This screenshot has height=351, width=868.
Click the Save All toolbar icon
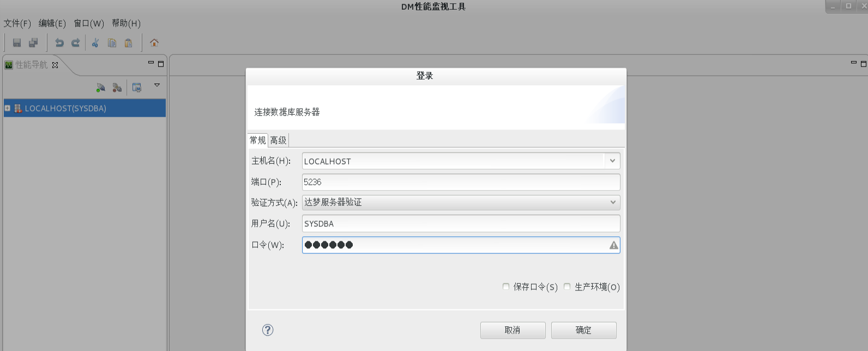pyautogui.click(x=33, y=43)
